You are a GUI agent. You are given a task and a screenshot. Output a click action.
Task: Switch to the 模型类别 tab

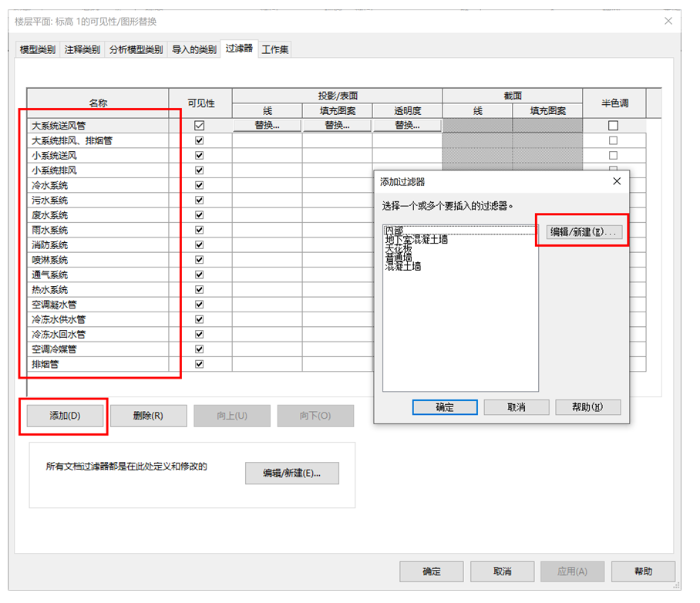[x=38, y=49]
